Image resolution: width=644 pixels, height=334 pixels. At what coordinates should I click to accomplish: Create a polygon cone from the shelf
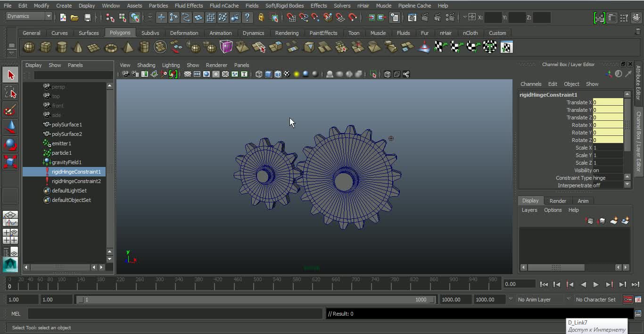78,47
